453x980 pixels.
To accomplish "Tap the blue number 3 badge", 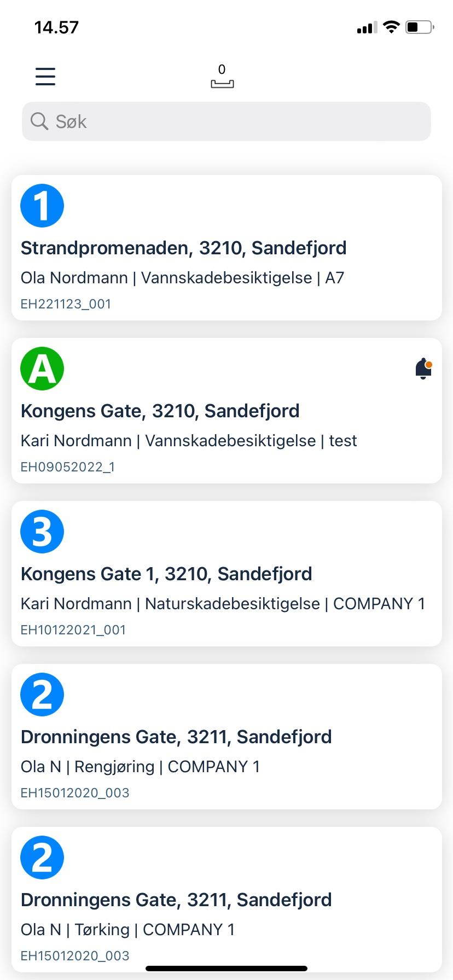I will [42, 532].
